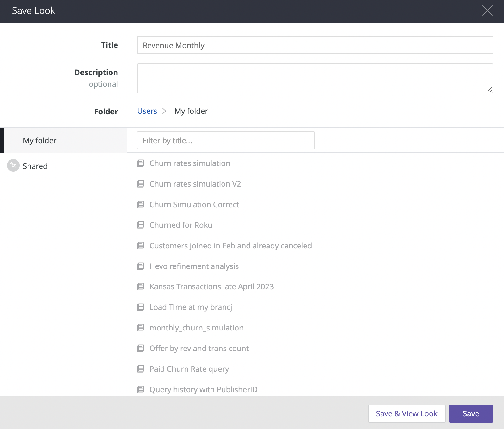Click the Look icon beside Customers joined in Feb

141,246
